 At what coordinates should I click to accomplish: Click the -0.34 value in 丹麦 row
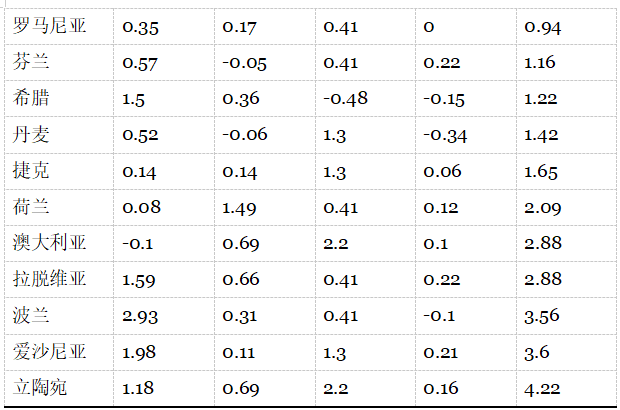tap(444, 135)
